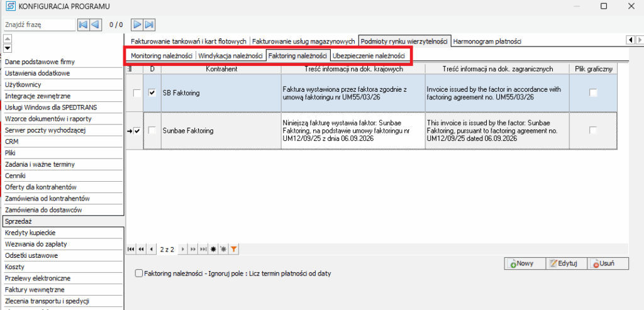Click the gray star go-to-bookmark icon
The height and width of the screenshot is (310, 644).
click(223, 249)
